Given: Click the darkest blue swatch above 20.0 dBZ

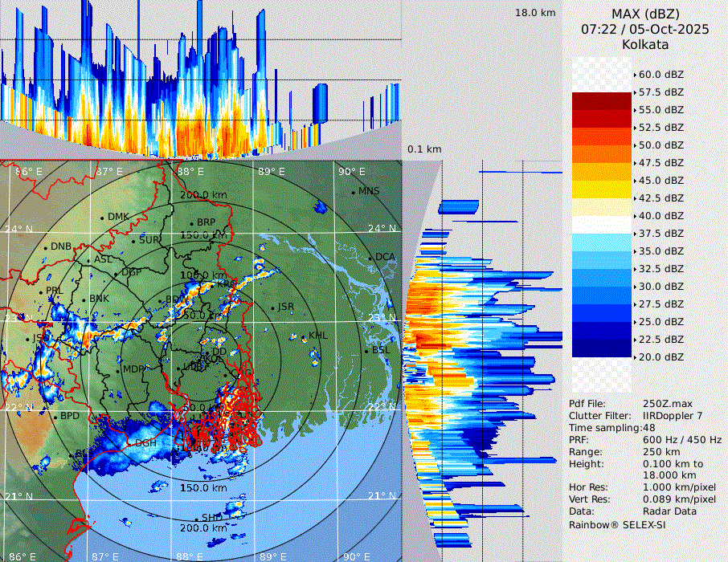Looking at the screenshot, I should (602, 348).
